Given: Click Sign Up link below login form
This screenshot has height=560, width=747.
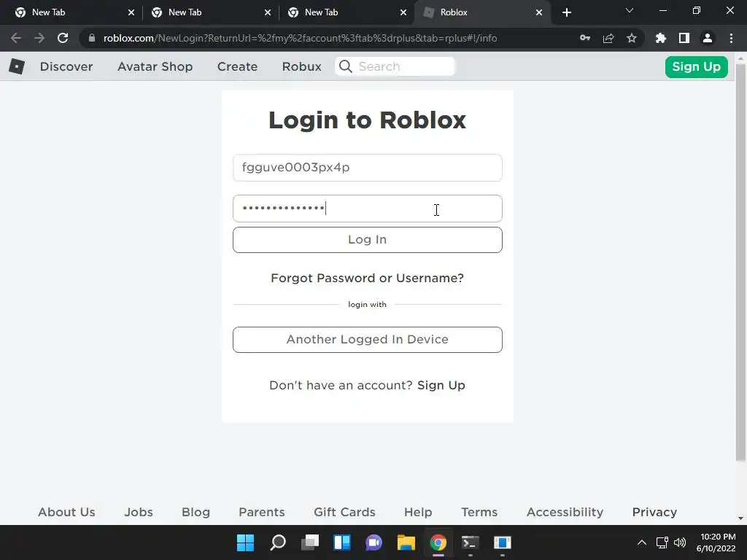Looking at the screenshot, I should tap(441, 385).
